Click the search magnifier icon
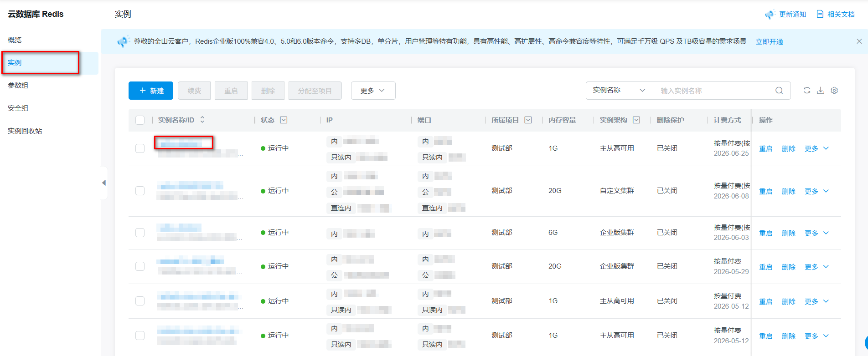Image resolution: width=868 pixels, height=356 pixels. click(x=779, y=90)
